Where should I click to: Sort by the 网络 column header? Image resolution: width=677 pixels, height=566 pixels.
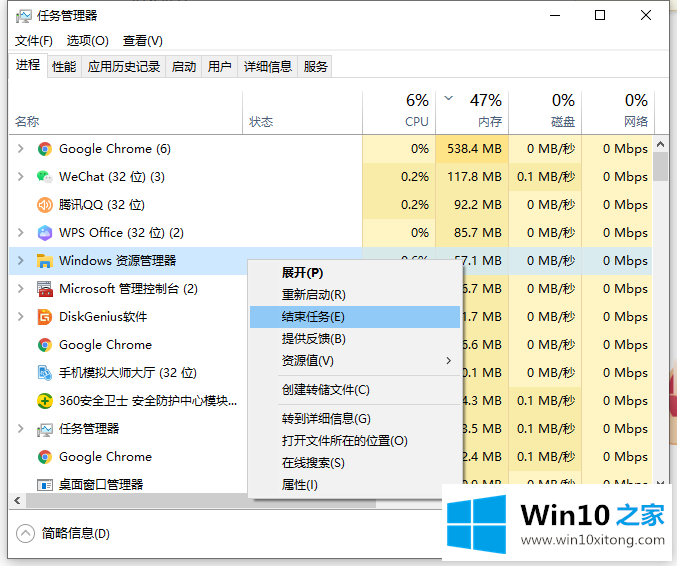[x=618, y=112]
